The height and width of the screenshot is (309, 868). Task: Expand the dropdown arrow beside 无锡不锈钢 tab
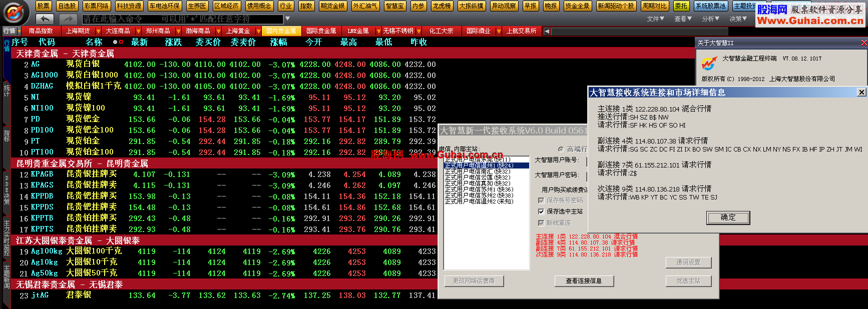(418, 31)
